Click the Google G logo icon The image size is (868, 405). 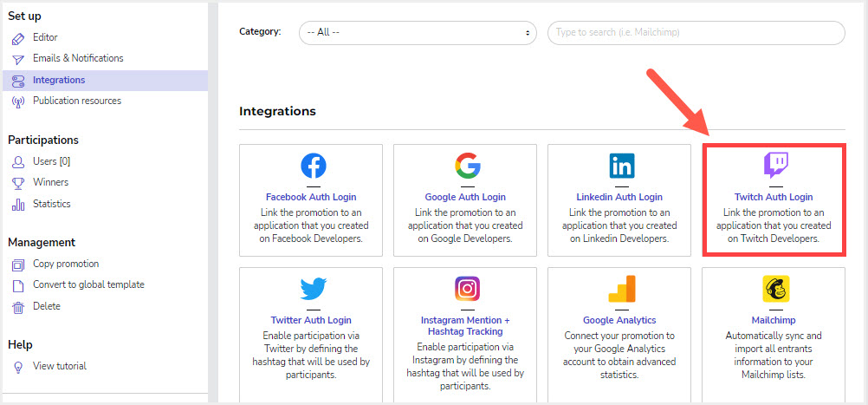(468, 166)
